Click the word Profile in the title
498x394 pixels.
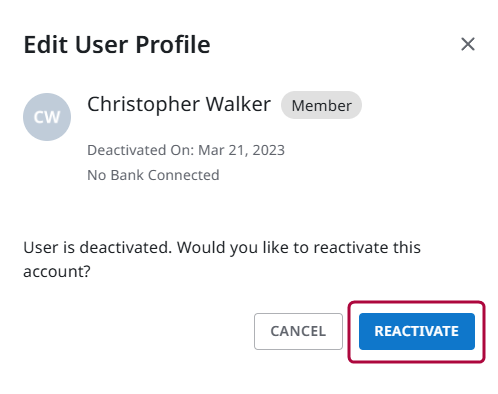(173, 45)
